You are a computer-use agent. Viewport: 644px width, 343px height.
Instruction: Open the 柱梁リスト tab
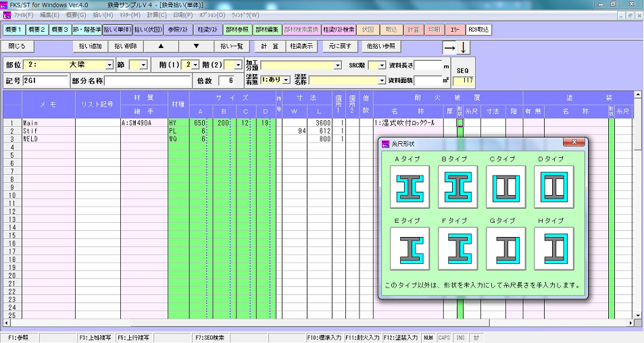pyautogui.click(x=208, y=30)
